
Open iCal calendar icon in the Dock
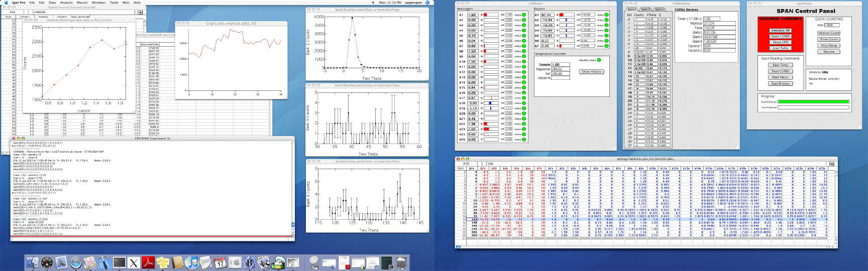click(x=221, y=262)
